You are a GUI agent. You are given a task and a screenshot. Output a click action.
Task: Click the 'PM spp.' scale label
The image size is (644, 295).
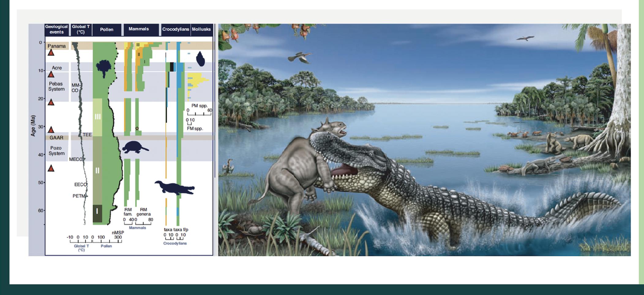click(200, 106)
